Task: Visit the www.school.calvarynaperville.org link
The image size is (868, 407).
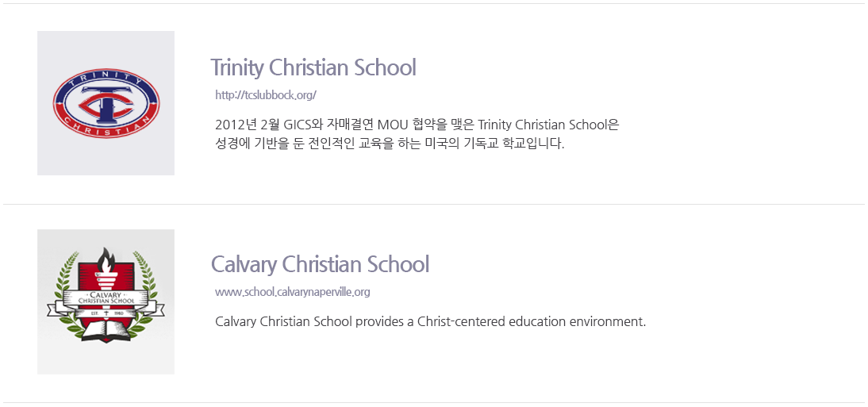Action: click(x=292, y=292)
